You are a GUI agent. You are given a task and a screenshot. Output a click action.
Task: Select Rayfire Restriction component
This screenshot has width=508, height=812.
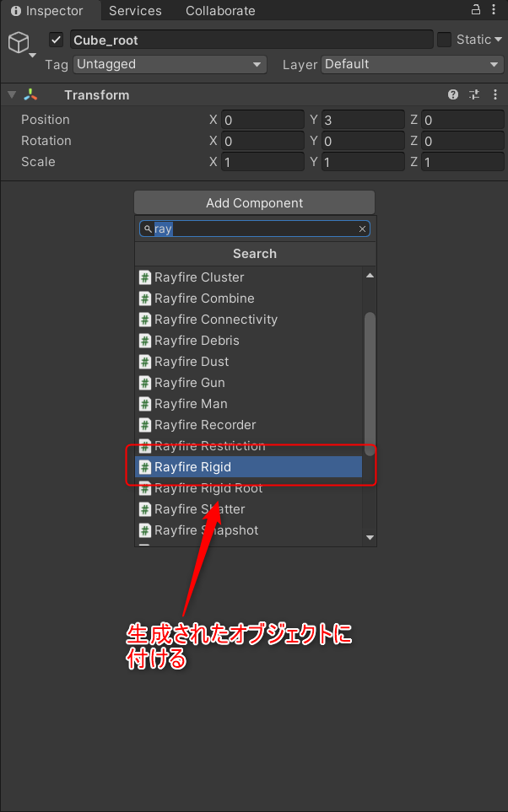(x=249, y=446)
